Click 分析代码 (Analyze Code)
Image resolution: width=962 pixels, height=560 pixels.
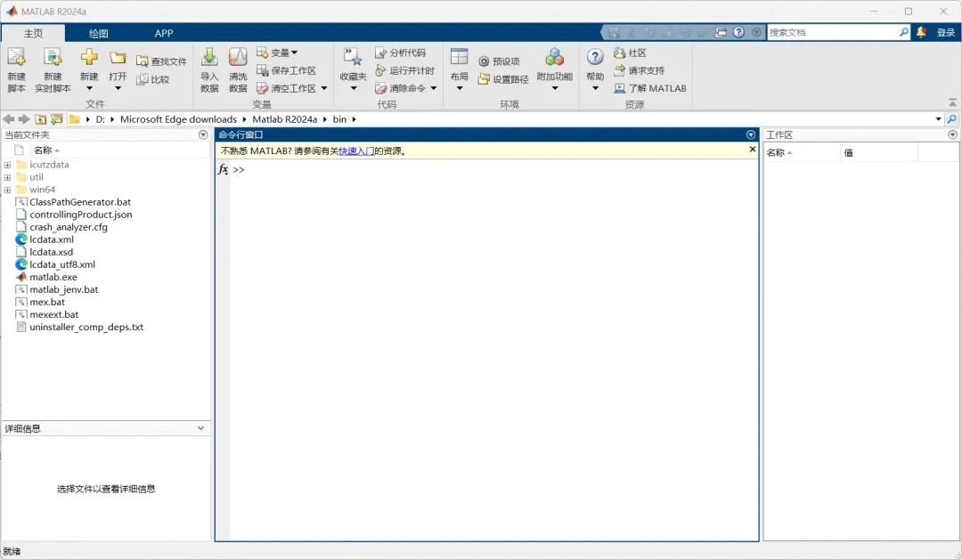click(x=401, y=53)
